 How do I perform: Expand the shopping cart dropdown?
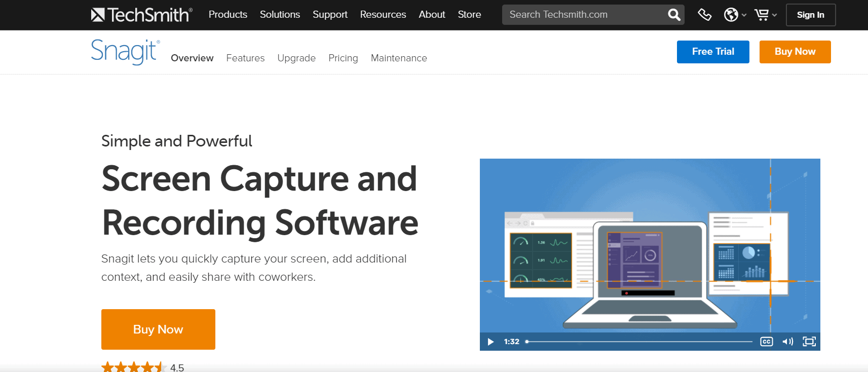coord(765,15)
